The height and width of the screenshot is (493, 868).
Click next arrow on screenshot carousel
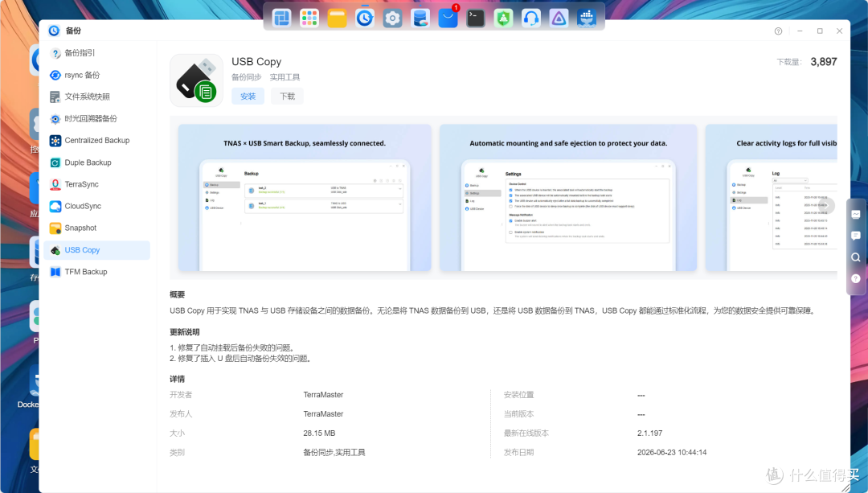826,206
